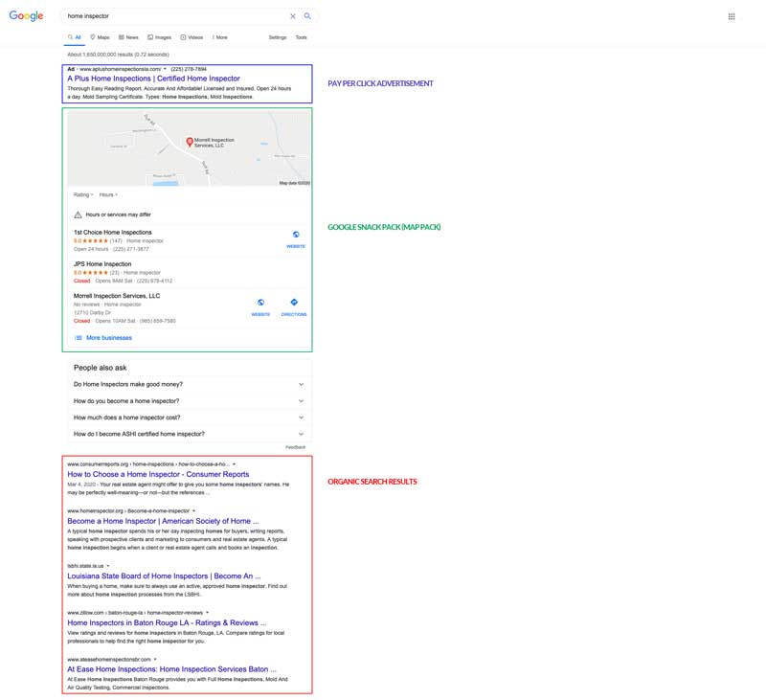Open the More tab menu
Image resolution: width=766 pixels, height=700 pixels.
coord(220,37)
